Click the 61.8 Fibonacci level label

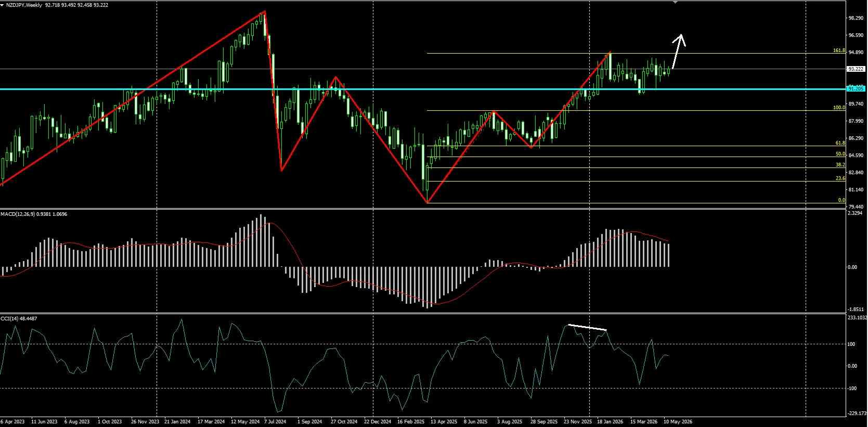coord(840,143)
